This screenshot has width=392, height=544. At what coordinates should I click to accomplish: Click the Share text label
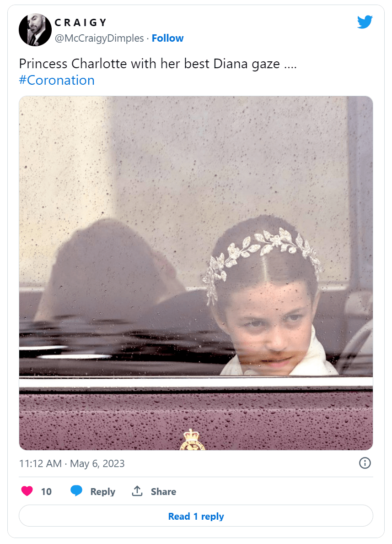click(163, 492)
